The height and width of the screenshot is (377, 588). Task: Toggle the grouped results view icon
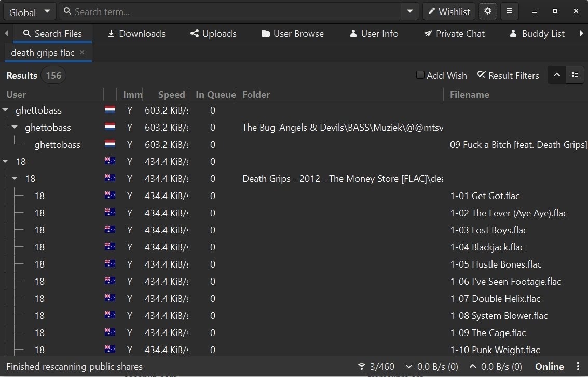click(x=575, y=75)
